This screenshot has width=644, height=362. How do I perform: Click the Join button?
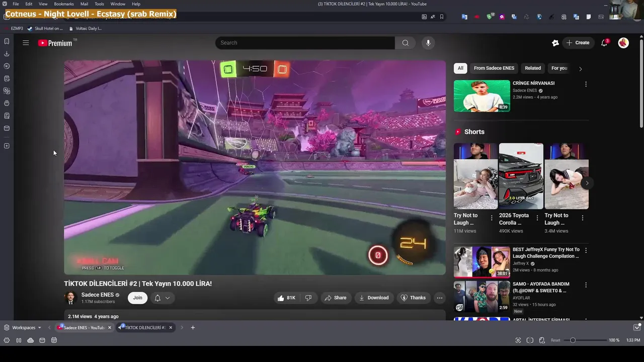pyautogui.click(x=137, y=298)
